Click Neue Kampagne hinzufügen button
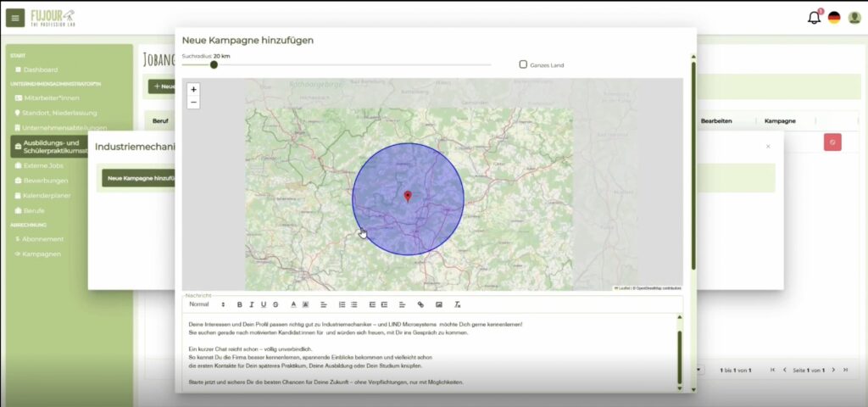868x407 pixels. click(x=139, y=178)
